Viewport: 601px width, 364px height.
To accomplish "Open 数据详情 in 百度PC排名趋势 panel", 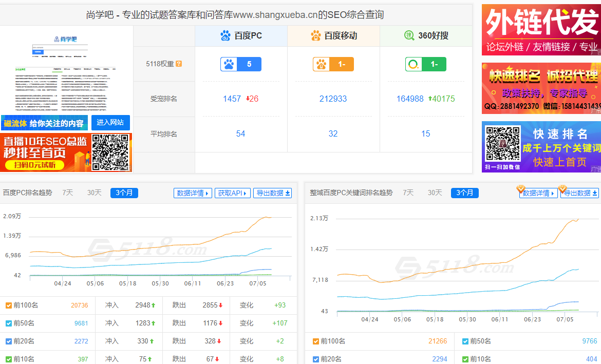I will [x=193, y=193].
